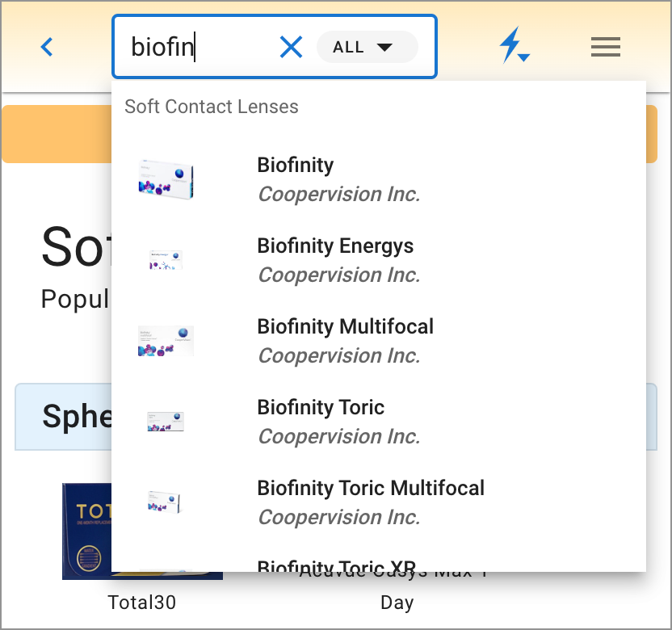Click the Biofinity Toric Multifocal product image
The image size is (672, 630).
[166, 502]
